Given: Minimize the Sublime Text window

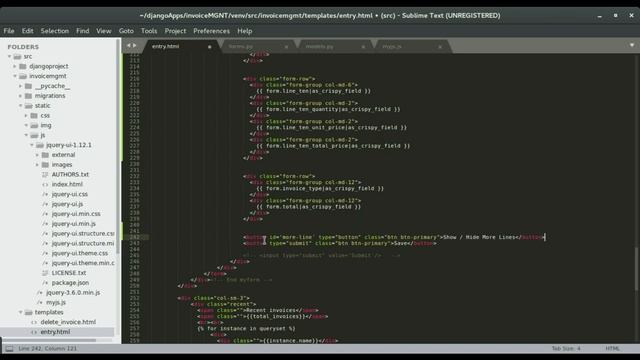Looking at the screenshot, I should (599, 16).
